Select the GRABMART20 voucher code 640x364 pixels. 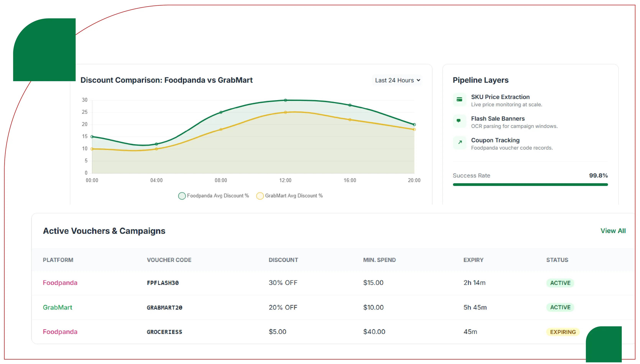164,308
